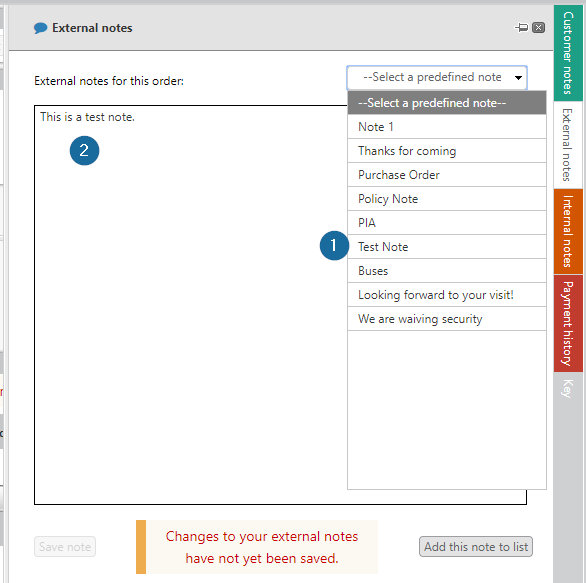Click the unsaved changes warning message

(257, 547)
